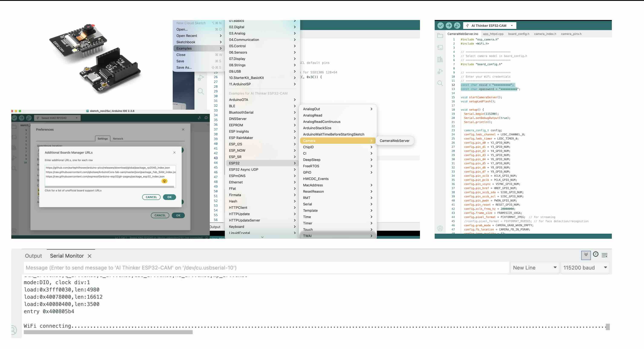Close the Serial Monitor tab
This screenshot has height=349, width=644.
coord(89,256)
